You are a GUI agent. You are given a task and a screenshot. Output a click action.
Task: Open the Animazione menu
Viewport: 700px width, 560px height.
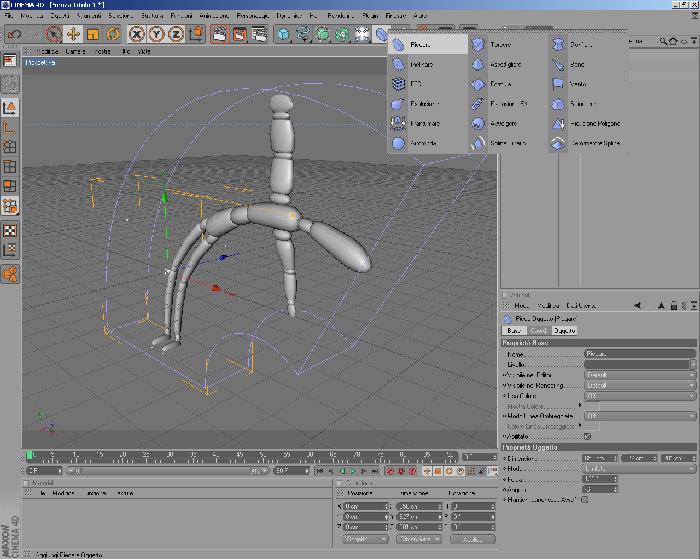tap(214, 16)
